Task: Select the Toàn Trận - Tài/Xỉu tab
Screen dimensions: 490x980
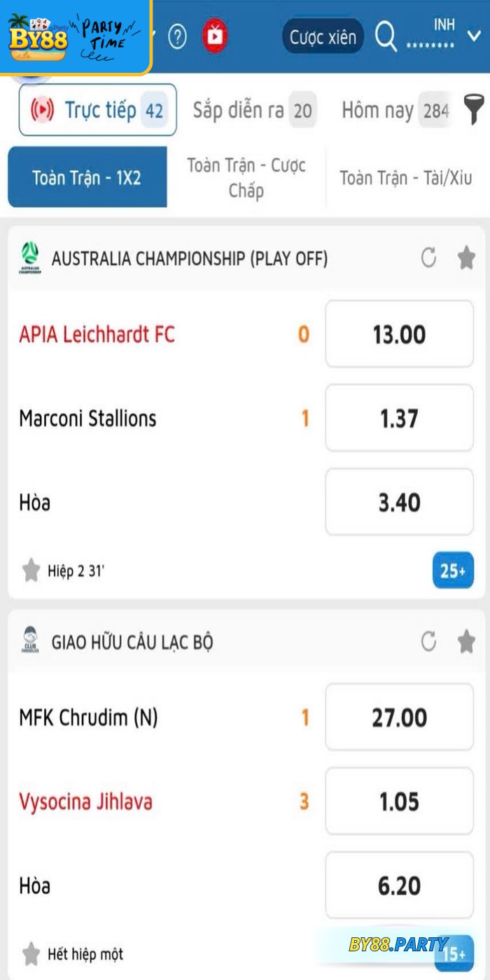Action: [406, 178]
